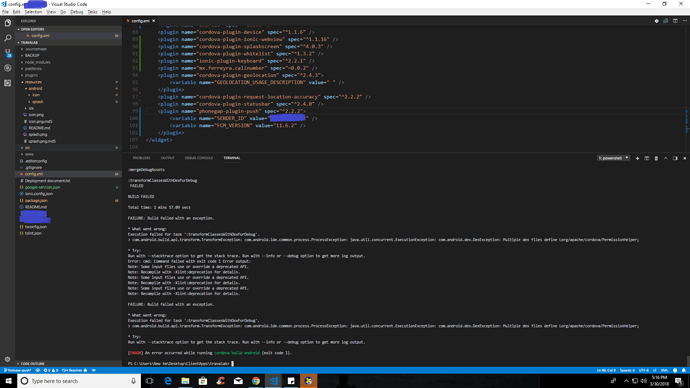This screenshot has width=690, height=388.
Task: Expand the platforms folder
Action: (x=68, y=69)
